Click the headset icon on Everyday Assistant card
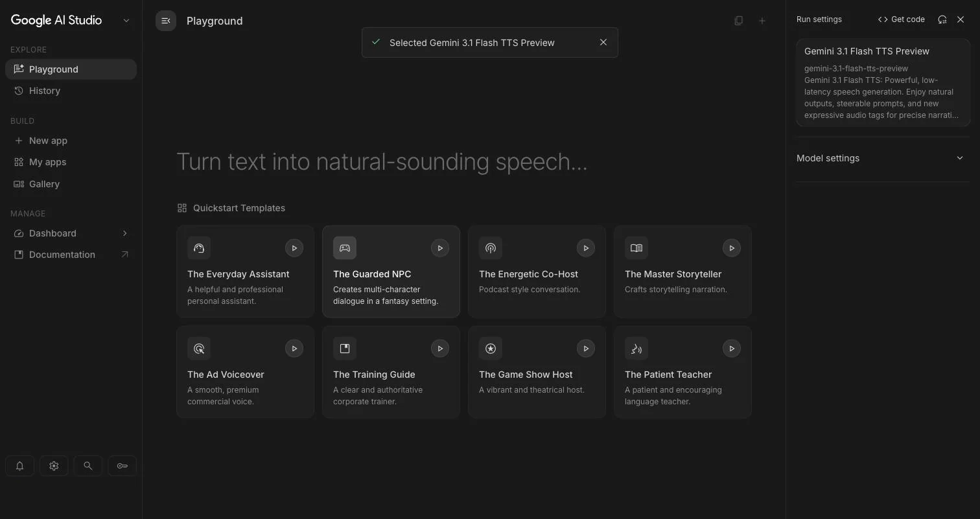 199,248
